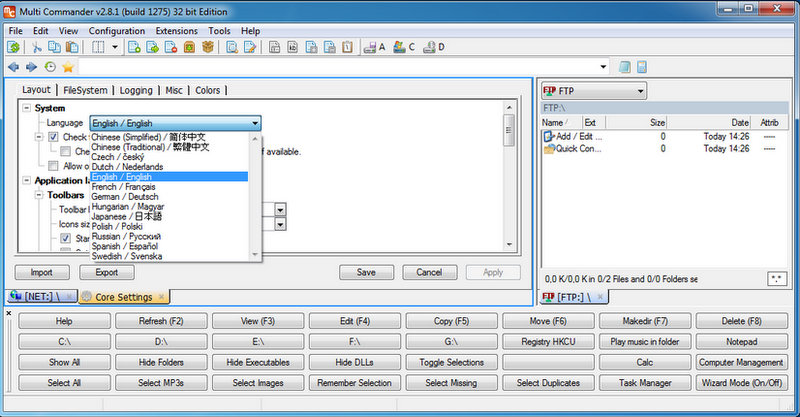
Task: Collapse the Application layout tree section
Action: pyautogui.click(x=27, y=180)
